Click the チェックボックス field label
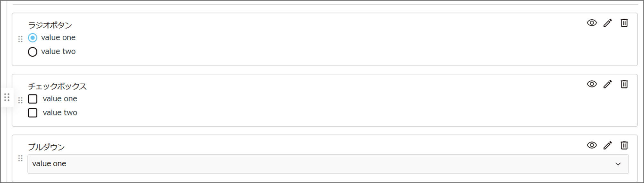The image size is (644, 183). click(x=57, y=86)
